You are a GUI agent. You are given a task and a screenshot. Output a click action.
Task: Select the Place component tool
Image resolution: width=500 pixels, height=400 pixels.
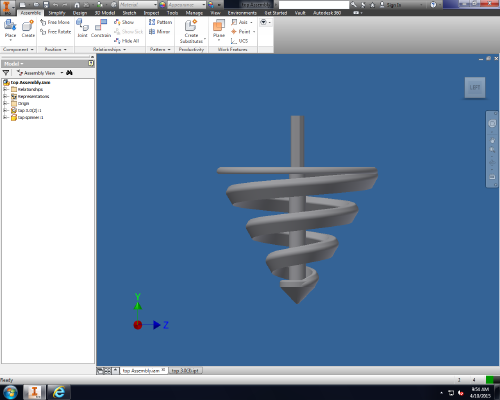(10, 29)
